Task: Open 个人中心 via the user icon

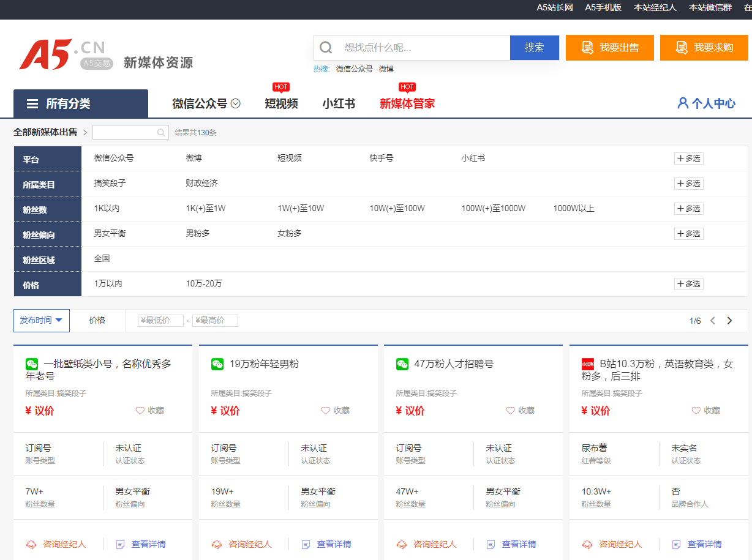Action: click(x=682, y=103)
